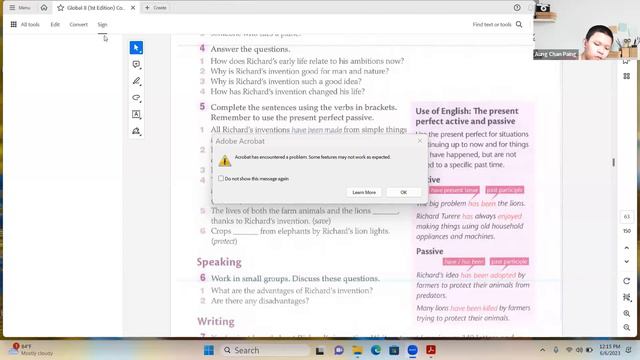Close the Adobe Acrobat error dialog
This screenshot has width=640, height=360.
420,141
